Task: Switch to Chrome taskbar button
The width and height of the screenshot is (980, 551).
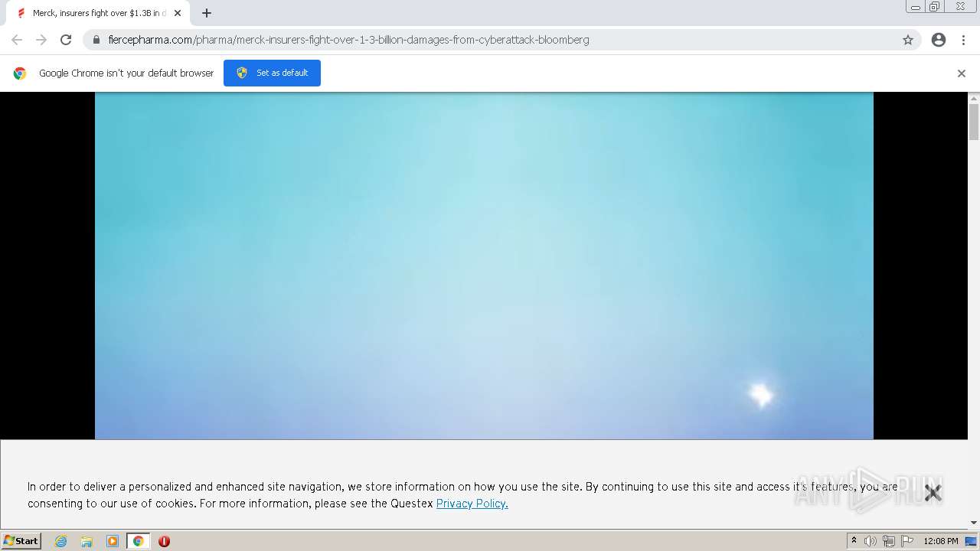Action: pos(138,541)
